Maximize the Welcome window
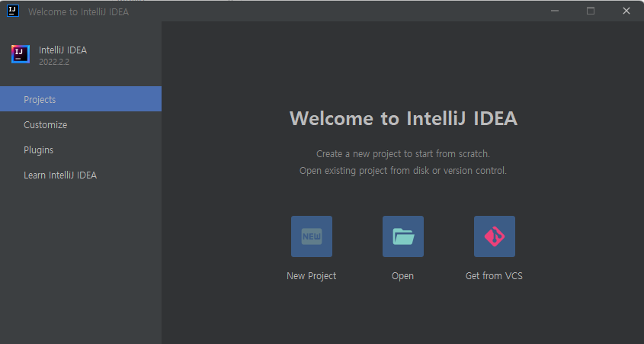Viewport: 644px width, 344px height. pos(591,11)
